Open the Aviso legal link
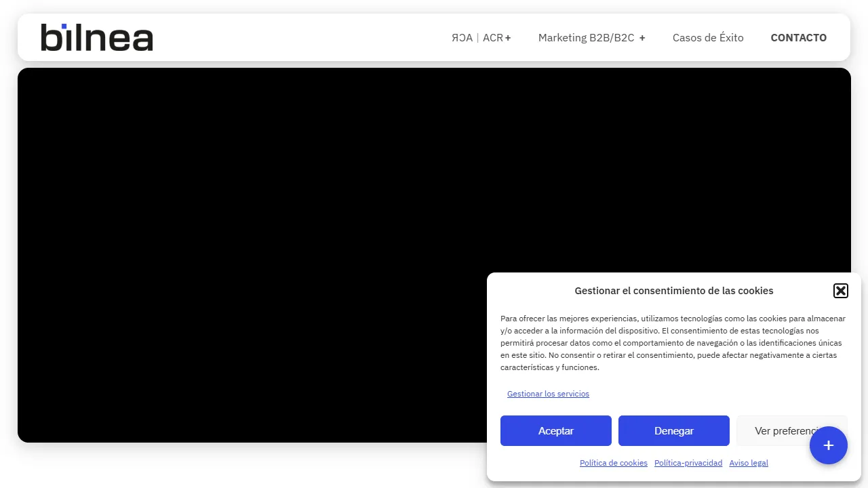868x488 pixels. (748, 463)
